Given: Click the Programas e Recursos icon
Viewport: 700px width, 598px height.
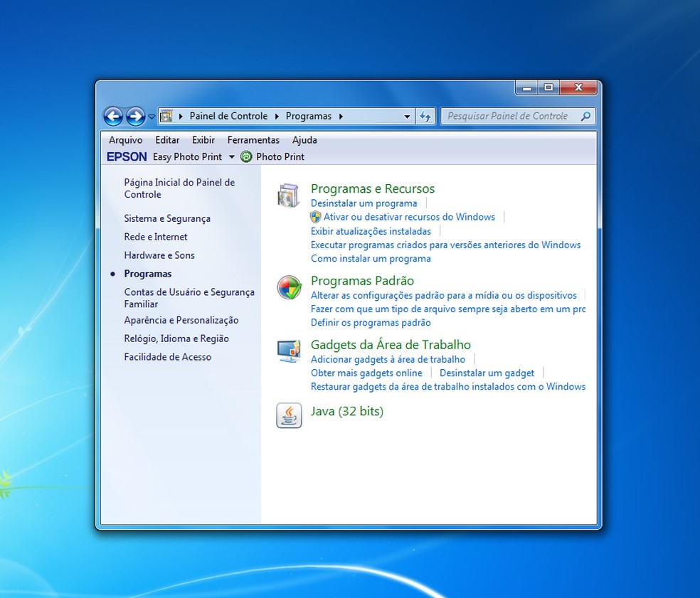Looking at the screenshot, I should [288, 196].
